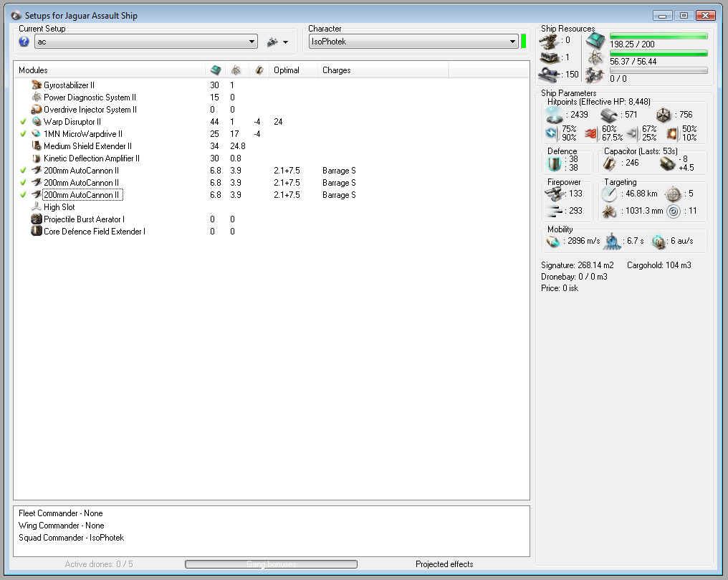Click the 46.88 km targeting range value
Screen dimensions: 728x580
point(641,194)
